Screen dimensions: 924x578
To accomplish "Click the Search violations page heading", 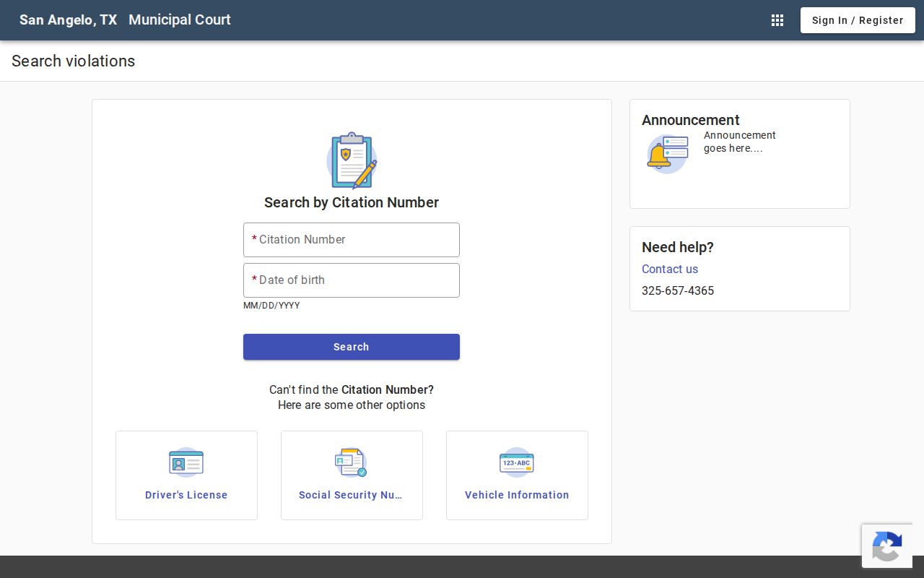I will pyautogui.click(x=74, y=61).
